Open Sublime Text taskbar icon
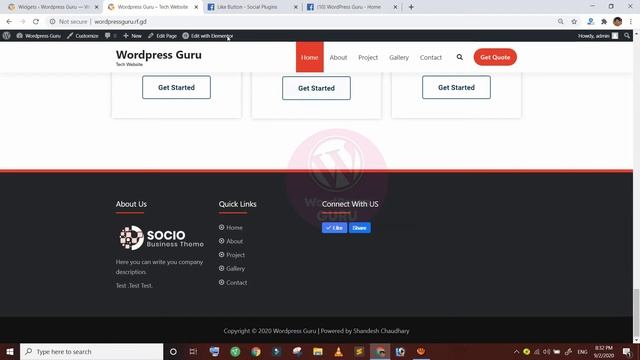The image size is (640, 360). coord(359,351)
